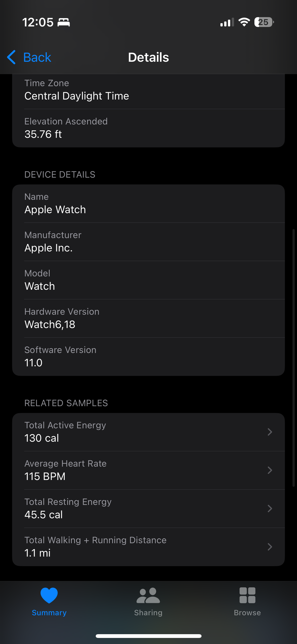Screen dimensions: 297x644
Task: Open the 130 cal active energy sample
Action: pos(42,438)
